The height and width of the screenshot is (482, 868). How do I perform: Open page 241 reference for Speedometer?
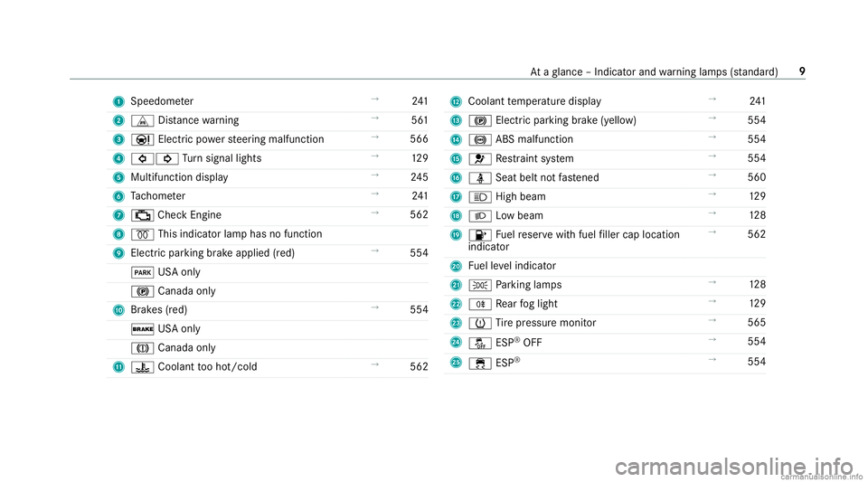[420, 101]
